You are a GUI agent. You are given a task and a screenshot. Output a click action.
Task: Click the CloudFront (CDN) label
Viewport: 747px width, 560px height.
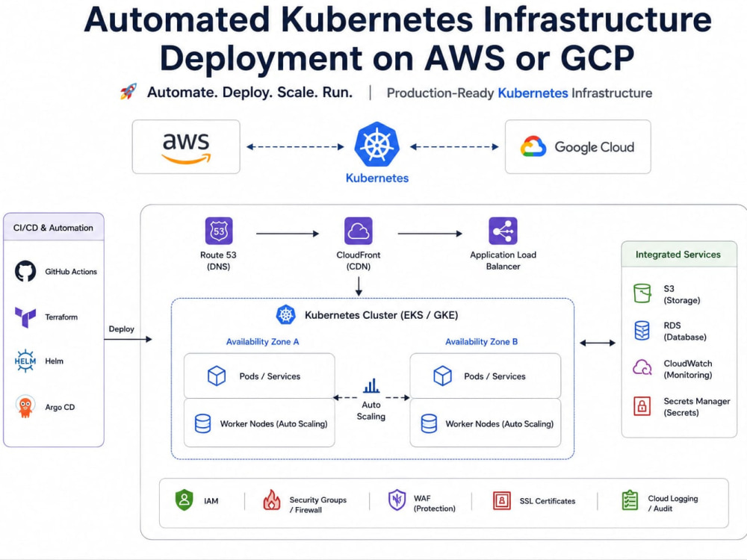tap(359, 261)
